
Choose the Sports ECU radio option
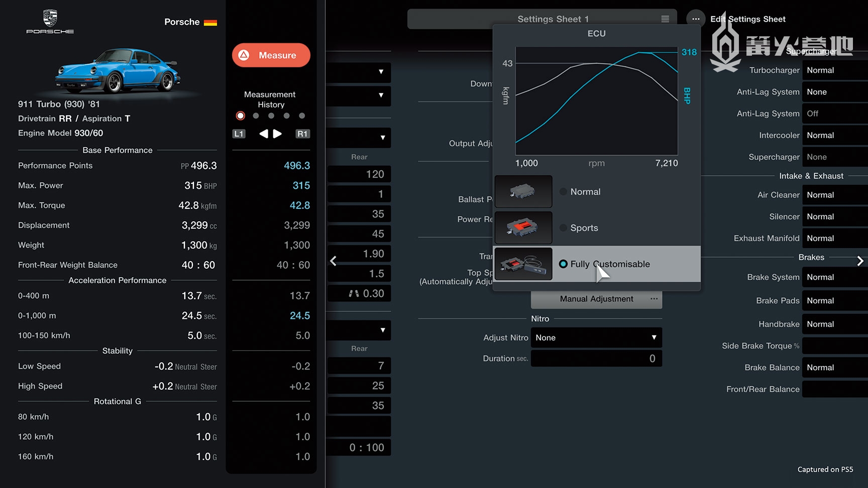[x=564, y=228]
